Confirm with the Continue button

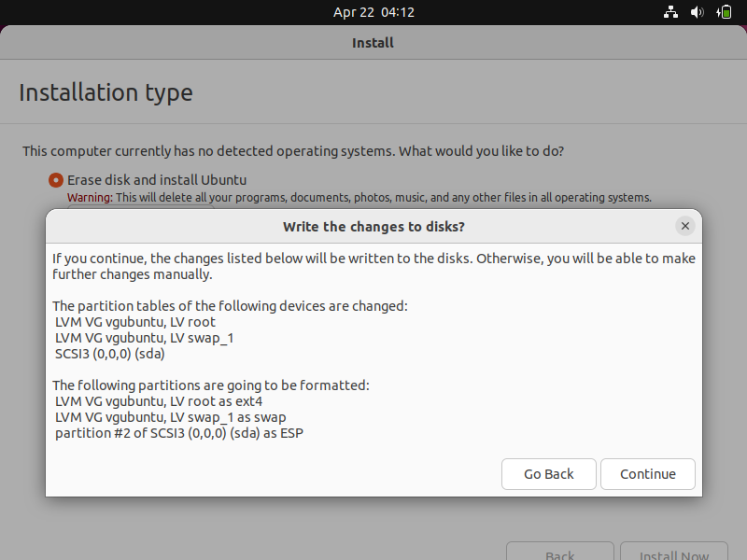pos(647,474)
